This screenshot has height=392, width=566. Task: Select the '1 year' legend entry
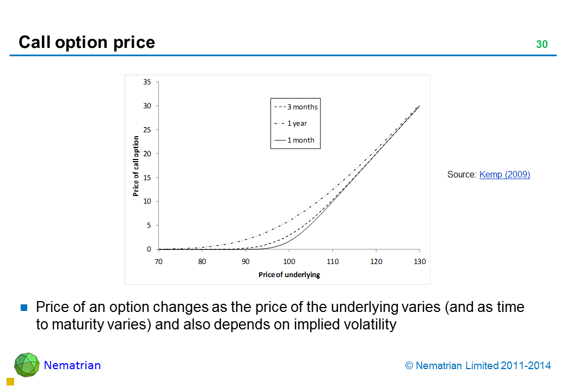pos(297,124)
